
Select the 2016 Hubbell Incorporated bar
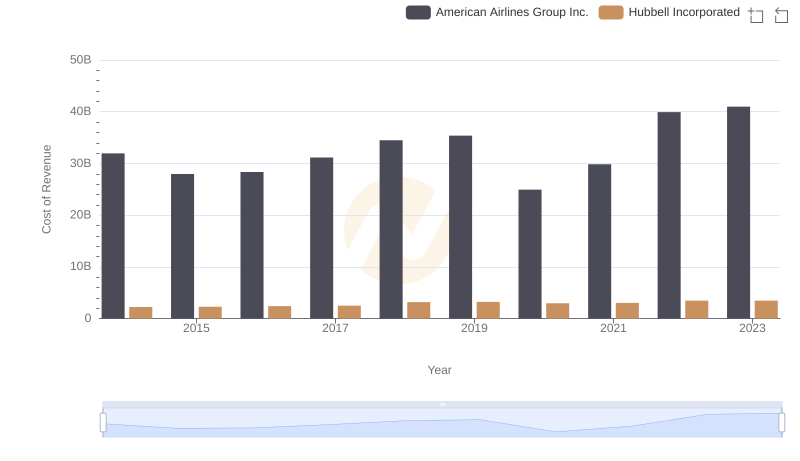pos(280,312)
